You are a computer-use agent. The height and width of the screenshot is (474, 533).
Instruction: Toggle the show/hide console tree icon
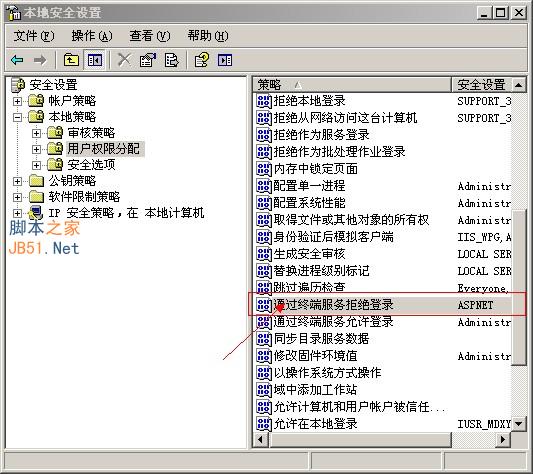pyautogui.click(x=95, y=60)
